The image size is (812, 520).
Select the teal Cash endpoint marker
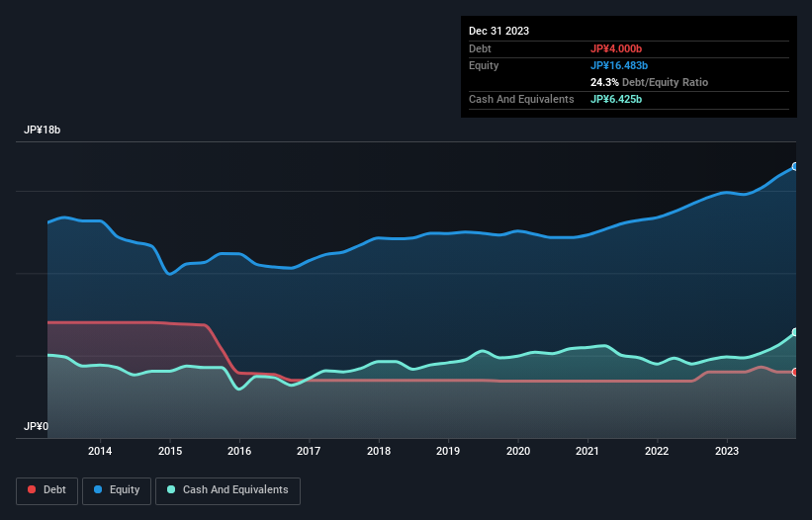795,332
